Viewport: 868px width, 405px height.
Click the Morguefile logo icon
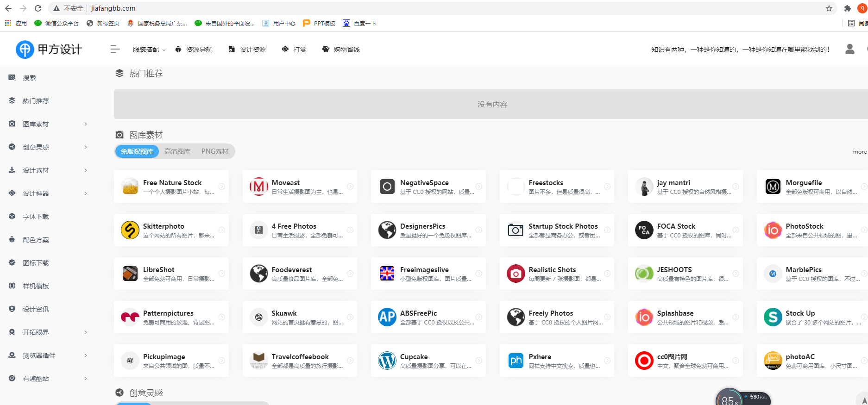coord(773,187)
